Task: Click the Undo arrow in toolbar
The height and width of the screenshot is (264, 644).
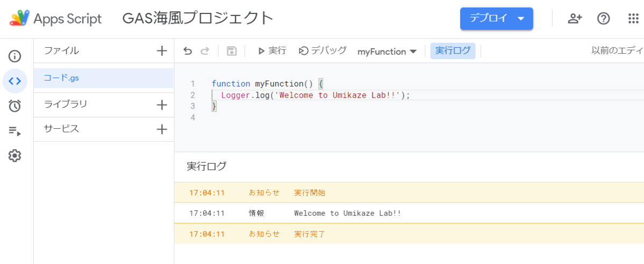Action: (187, 51)
